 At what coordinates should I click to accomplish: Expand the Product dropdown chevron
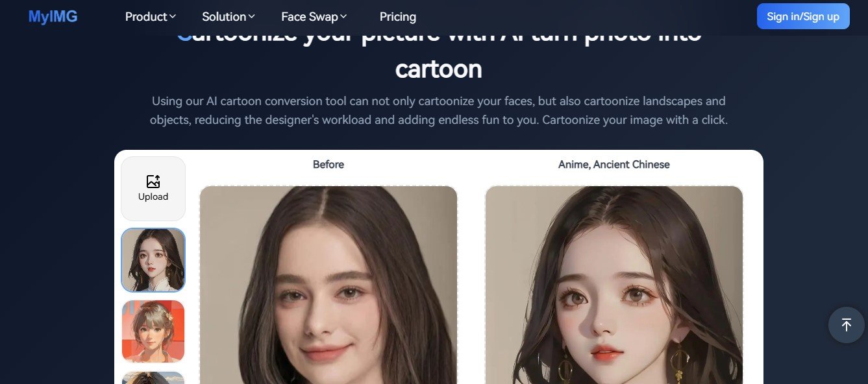click(172, 16)
